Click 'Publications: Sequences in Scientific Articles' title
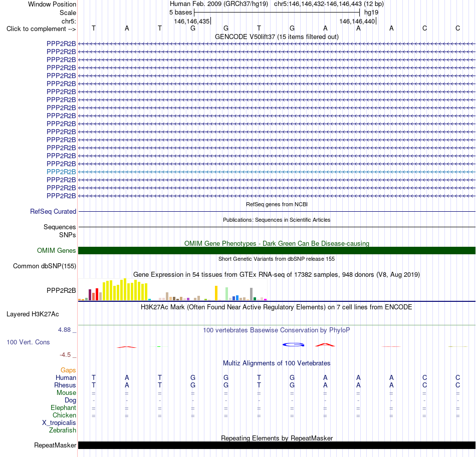The image size is (476, 457). click(277, 220)
